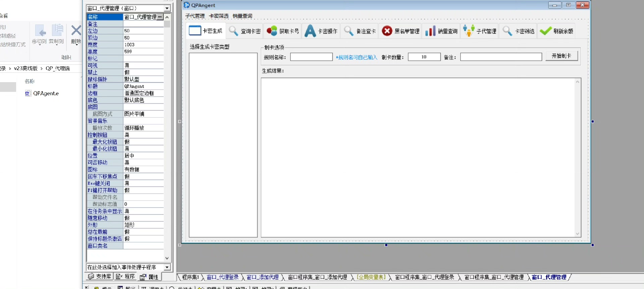Open the 卡密筛选 menu in QPAngent
Image resolution: width=644 pixels, height=289 pixels.
pos(219,16)
